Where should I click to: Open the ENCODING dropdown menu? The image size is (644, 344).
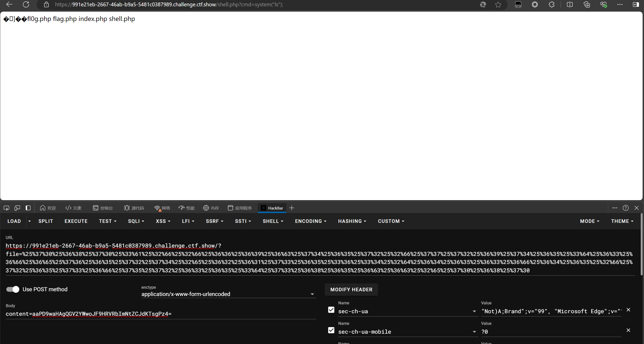tap(311, 221)
